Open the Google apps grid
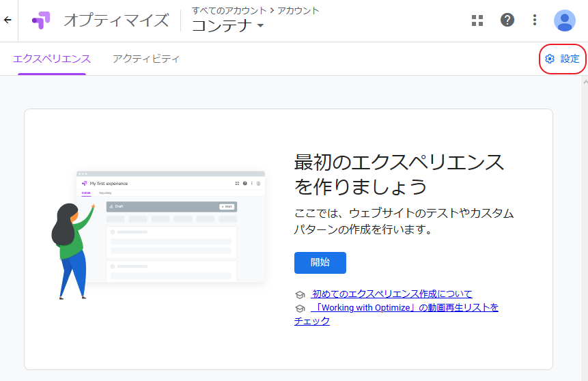The height and width of the screenshot is (381, 588). (477, 20)
